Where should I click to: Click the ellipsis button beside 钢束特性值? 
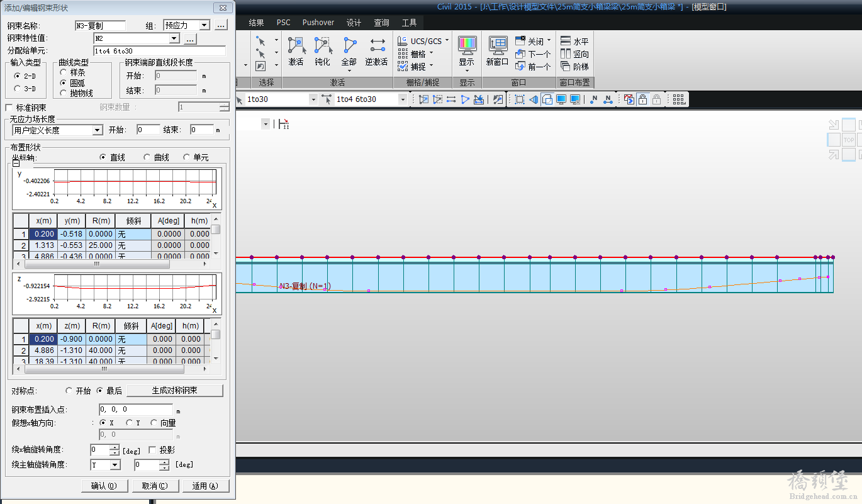(x=191, y=38)
